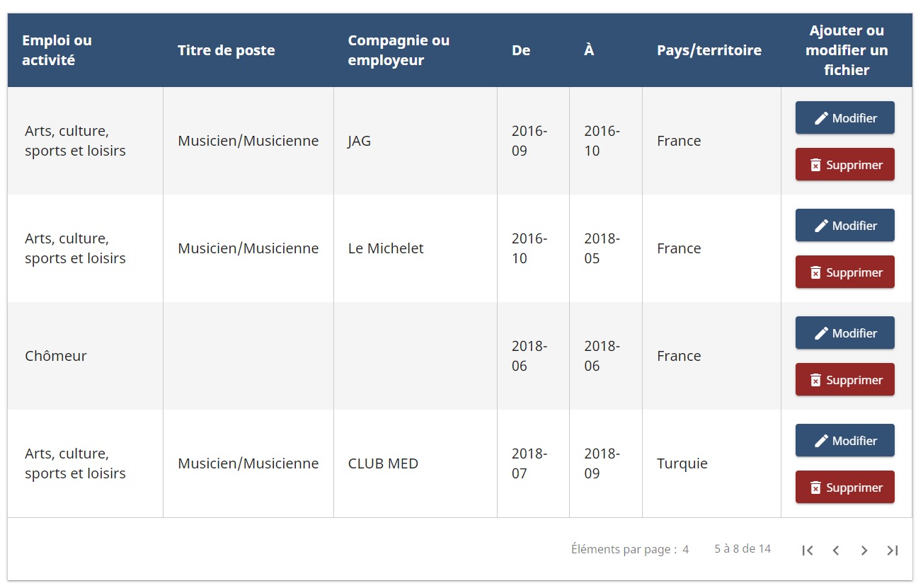Jump to the last page of results
Screen dimensions: 923x588
[893, 550]
